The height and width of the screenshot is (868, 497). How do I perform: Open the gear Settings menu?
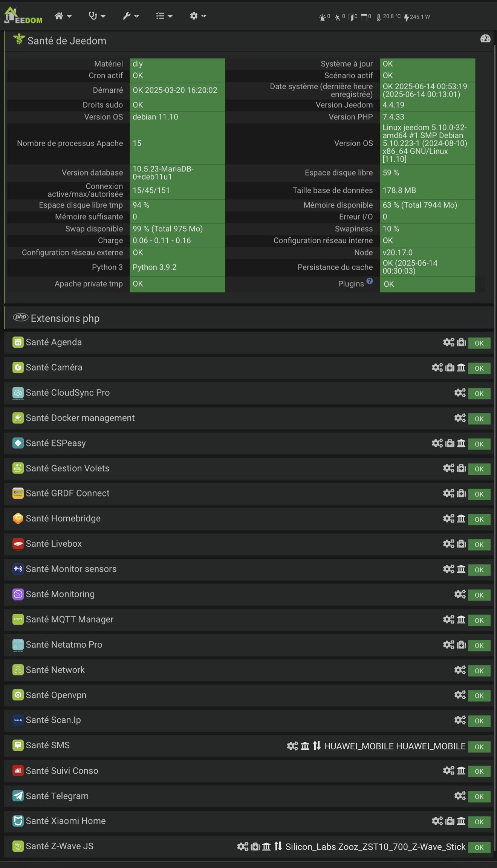click(x=197, y=16)
